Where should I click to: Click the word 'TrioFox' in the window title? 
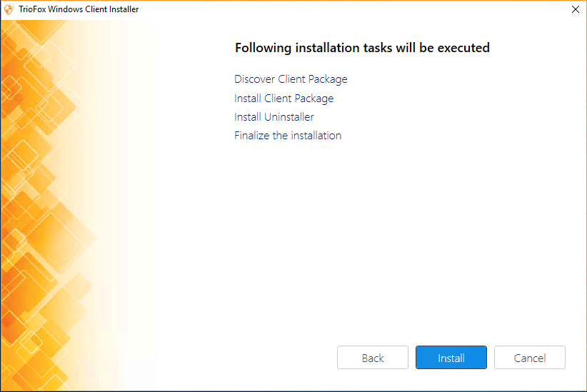pyautogui.click(x=32, y=9)
